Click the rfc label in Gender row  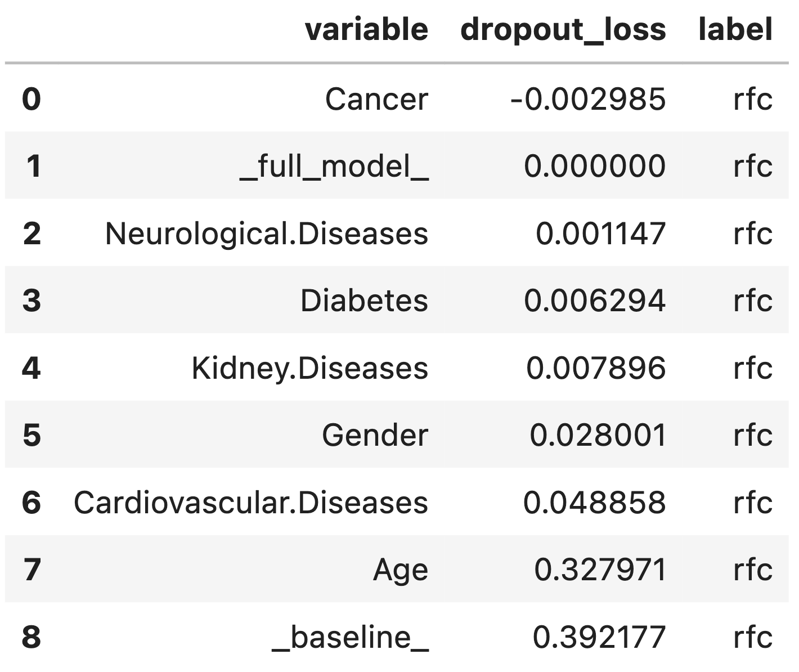pos(752,435)
